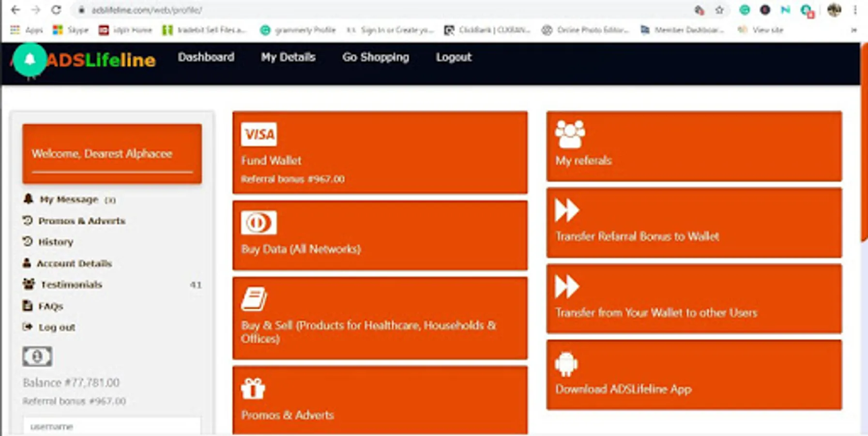Viewport: 868px width, 436px height.
Task: Open the Sign In or Create bookmark
Action: [390, 30]
